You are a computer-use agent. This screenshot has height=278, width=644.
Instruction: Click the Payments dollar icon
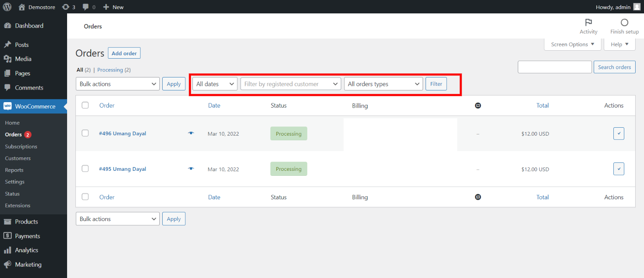(8, 236)
